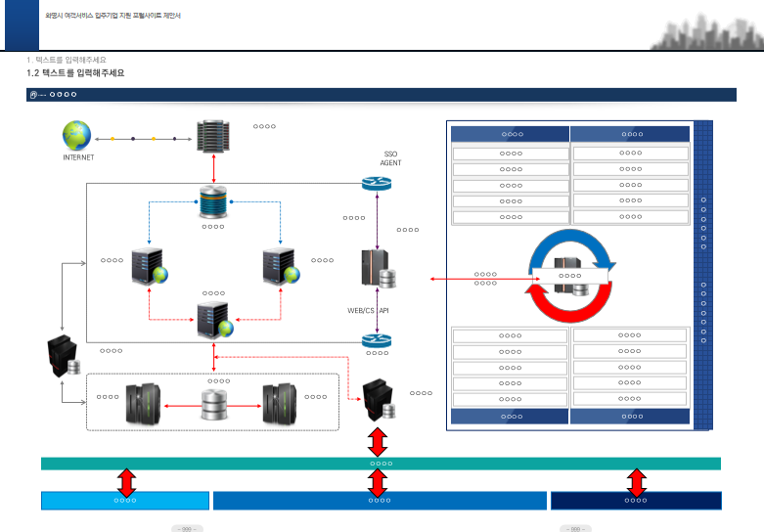Click the white label box inside the circular arrows
The image size is (764, 532).
coord(570,276)
